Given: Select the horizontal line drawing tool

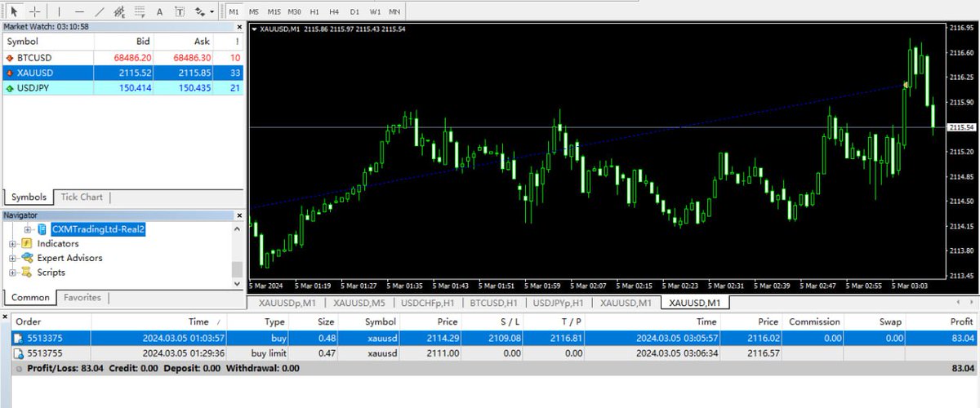Looking at the screenshot, I should (x=79, y=11).
